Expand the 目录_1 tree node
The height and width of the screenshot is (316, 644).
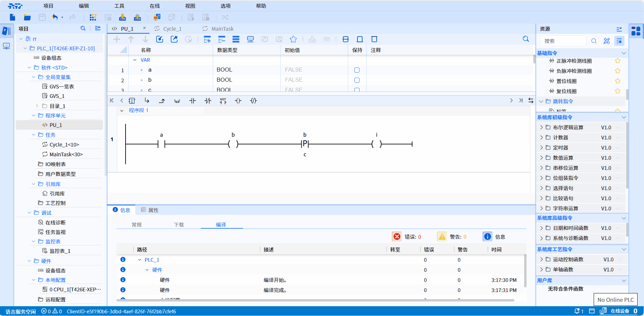pos(37,106)
